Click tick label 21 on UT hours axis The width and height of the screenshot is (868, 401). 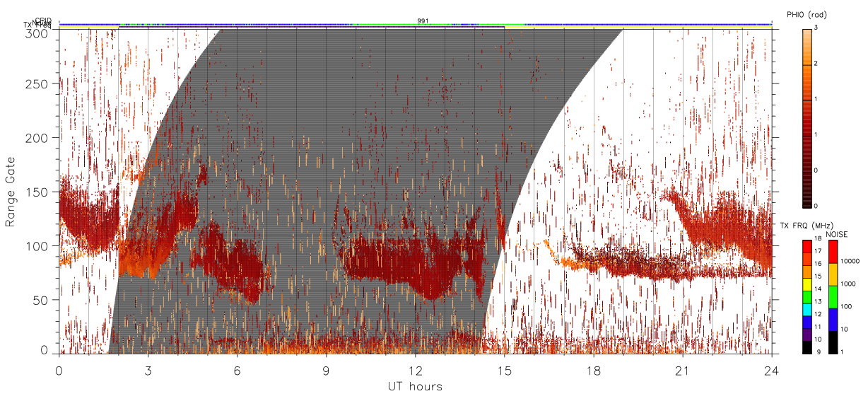683,371
